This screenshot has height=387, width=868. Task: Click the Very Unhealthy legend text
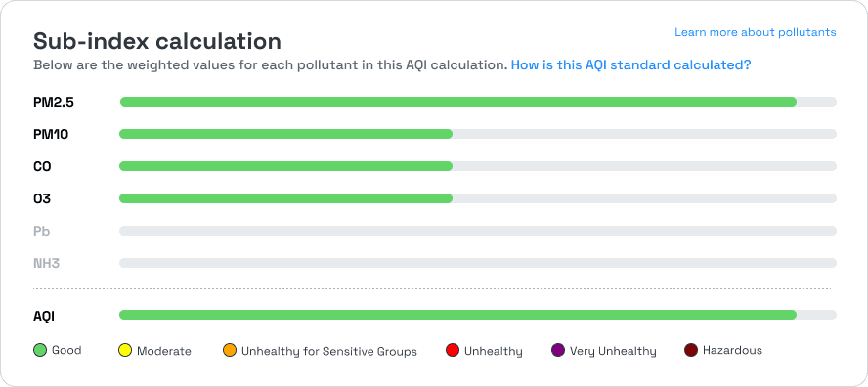coord(613,351)
